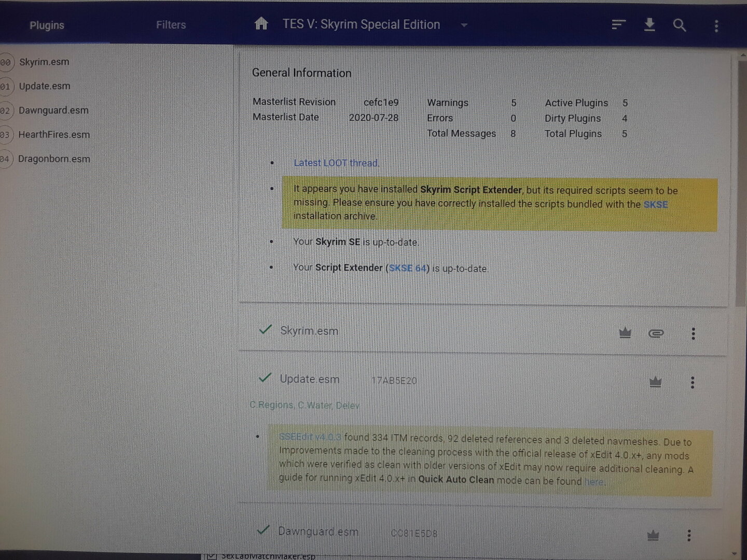Click the crown icon on Update.esm card

[655, 382]
